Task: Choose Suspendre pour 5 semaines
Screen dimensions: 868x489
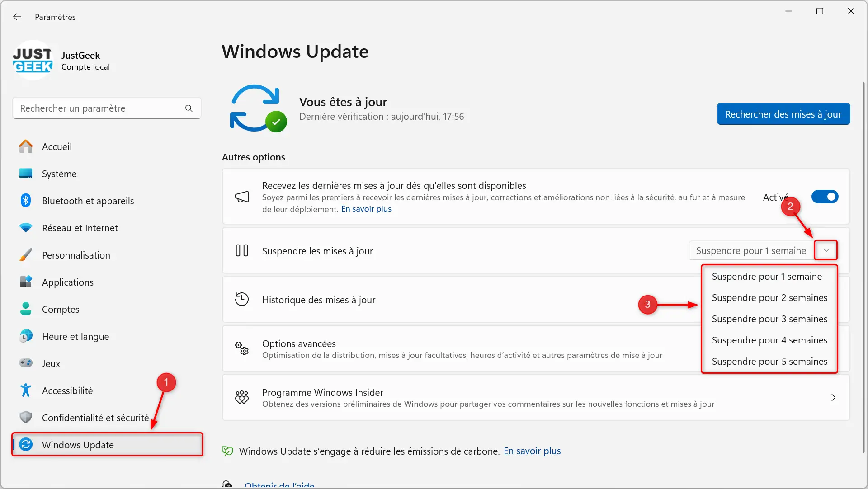Action: 769,362
